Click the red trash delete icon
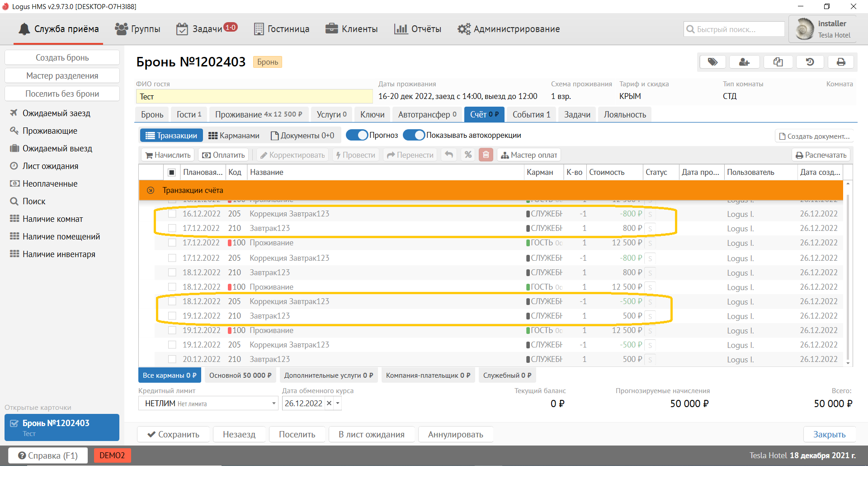Image resolution: width=868 pixels, height=488 pixels. tap(486, 155)
